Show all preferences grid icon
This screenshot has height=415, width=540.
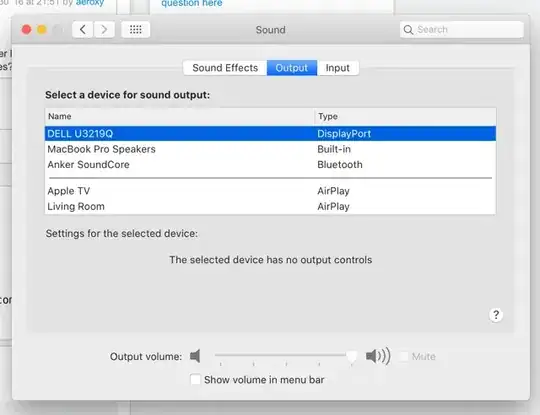tap(136, 30)
